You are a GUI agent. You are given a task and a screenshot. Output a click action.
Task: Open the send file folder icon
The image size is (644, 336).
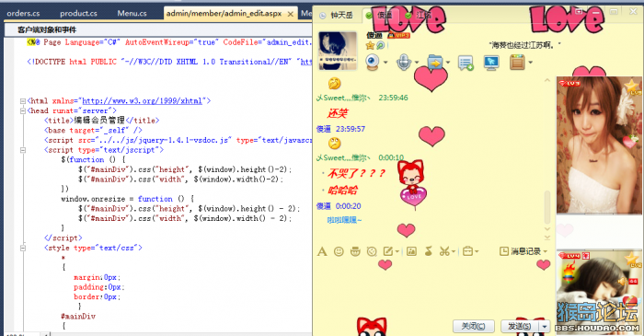(x=435, y=63)
